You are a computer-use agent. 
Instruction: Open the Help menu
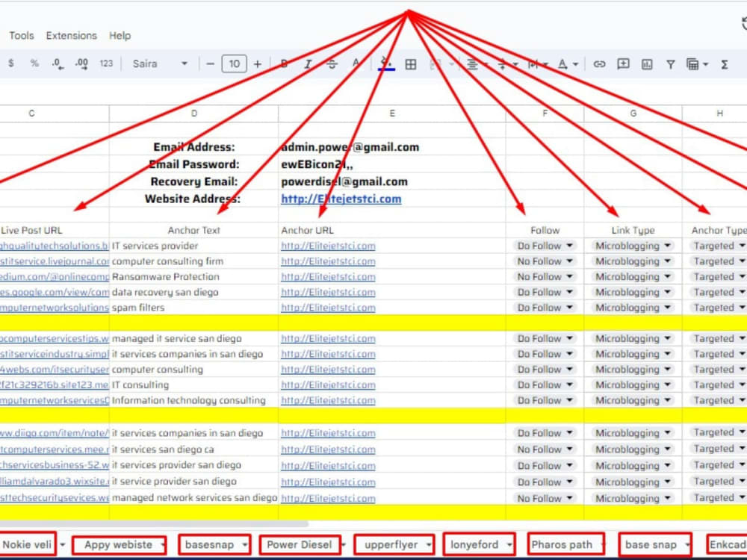[x=120, y=36]
